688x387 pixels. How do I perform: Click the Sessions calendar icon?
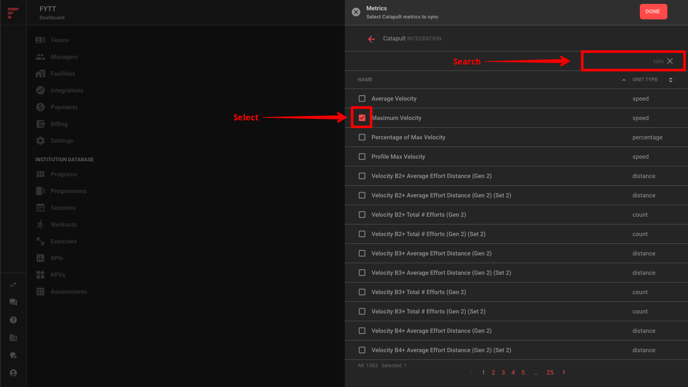40,208
